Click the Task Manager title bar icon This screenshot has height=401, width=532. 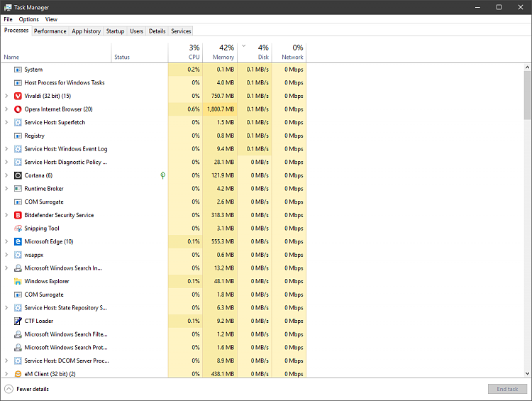click(8, 7)
